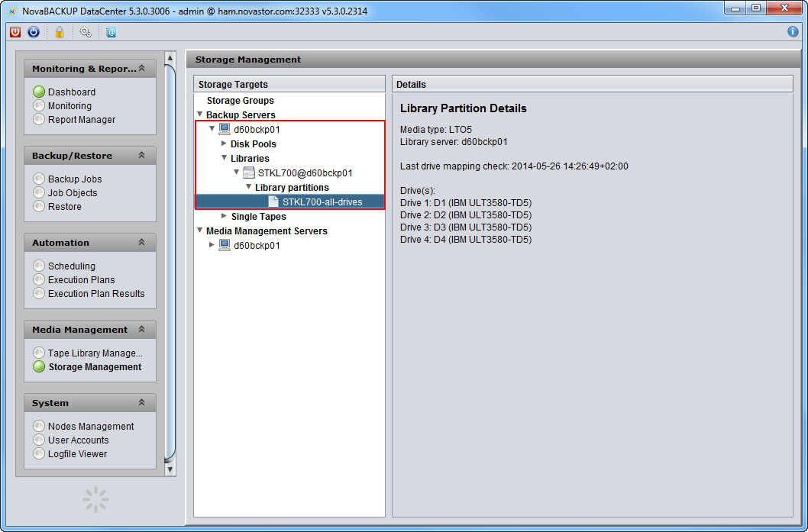Click computer icon of d60bckp01 under Backup Servers
808x532 pixels.
(x=225, y=129)
